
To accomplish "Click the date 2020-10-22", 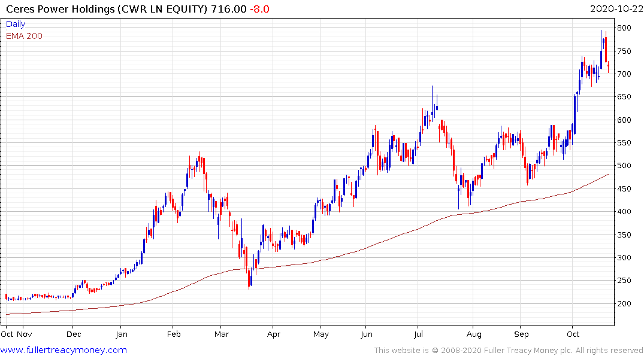I will coord(616,9).
